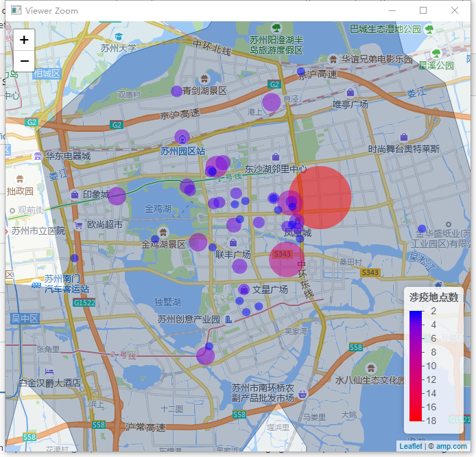
Task: Click the 欧尚超市 shopping cart icon
Action: click(79, 225)
